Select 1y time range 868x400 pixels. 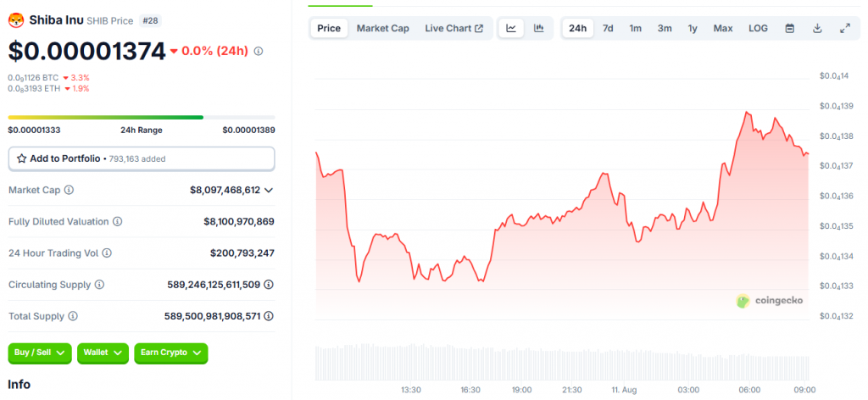tap(693, 28)
